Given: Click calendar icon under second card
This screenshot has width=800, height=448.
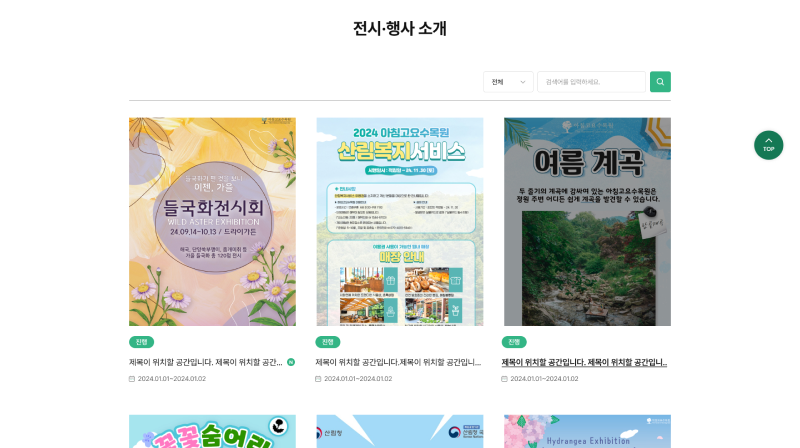Looking at the screenshot, I should pyautogui.click(x=318, y=379).
